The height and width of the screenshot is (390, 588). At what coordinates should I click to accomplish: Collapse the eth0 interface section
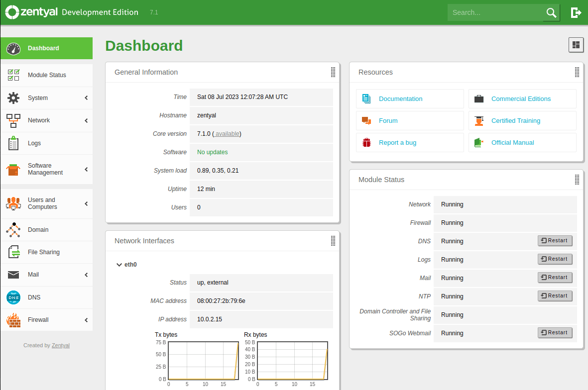pyautogui.click(x=119, y=265)
